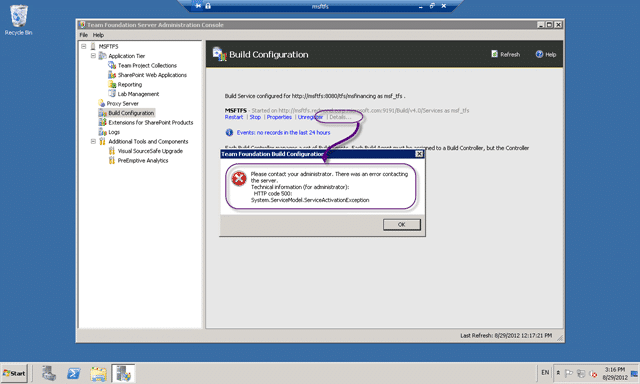The width and height of the screenshot is (640, 384).
Task: Restart the MSFTFS build service
Action: click(x=234, y=117)
